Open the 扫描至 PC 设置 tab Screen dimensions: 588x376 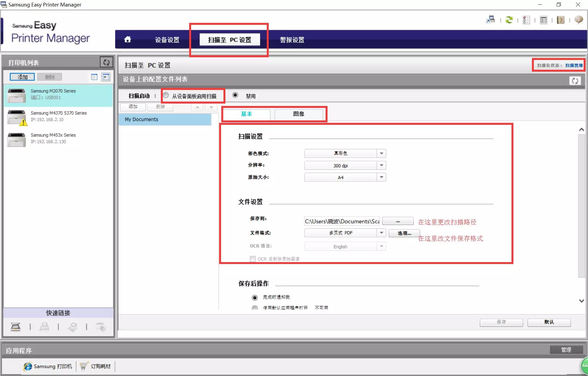coord(229,40)
